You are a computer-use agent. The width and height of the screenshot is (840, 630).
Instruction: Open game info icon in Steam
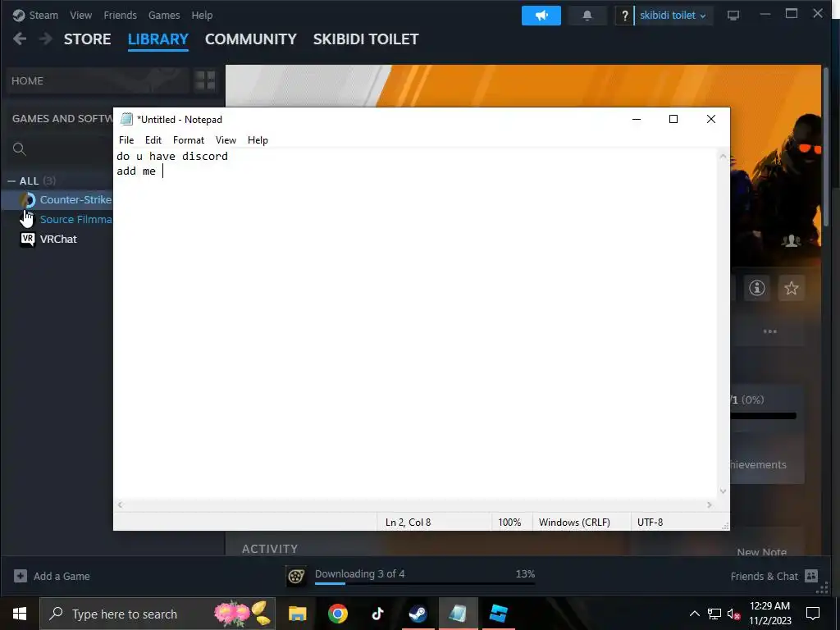tap(756, 288)
